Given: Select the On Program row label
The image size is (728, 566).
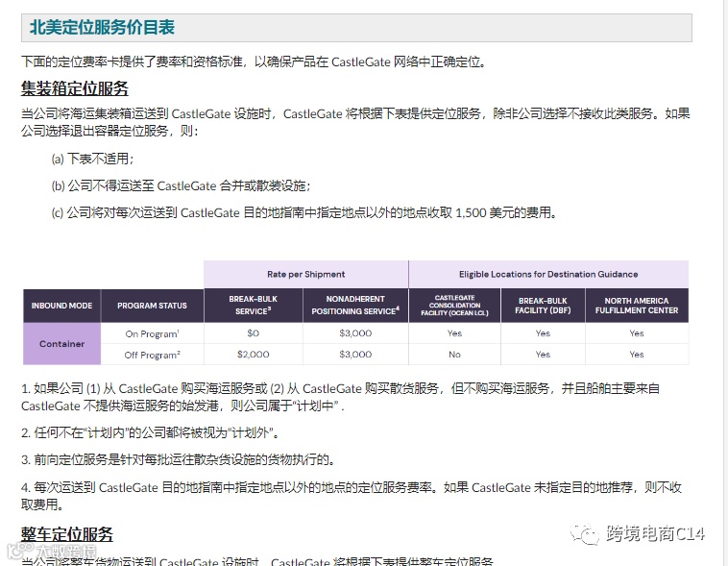Looking at the screenshot, I should coord(153,333).
